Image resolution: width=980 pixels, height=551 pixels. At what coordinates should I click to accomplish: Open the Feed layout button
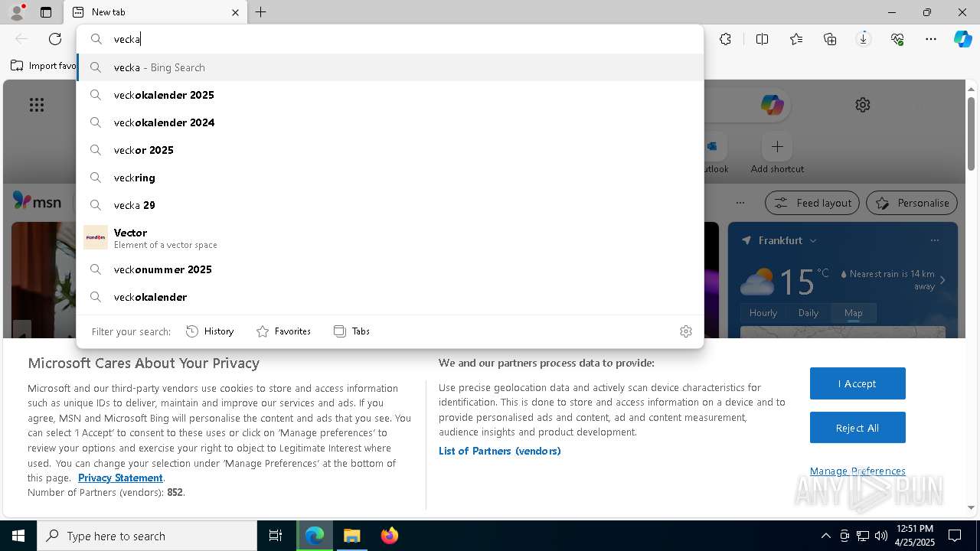click(812, 203)
